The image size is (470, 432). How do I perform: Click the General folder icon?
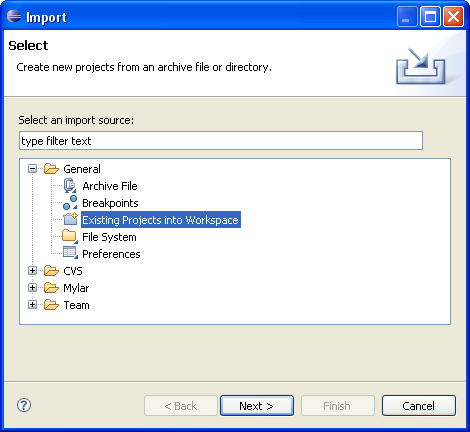point(51,169)
